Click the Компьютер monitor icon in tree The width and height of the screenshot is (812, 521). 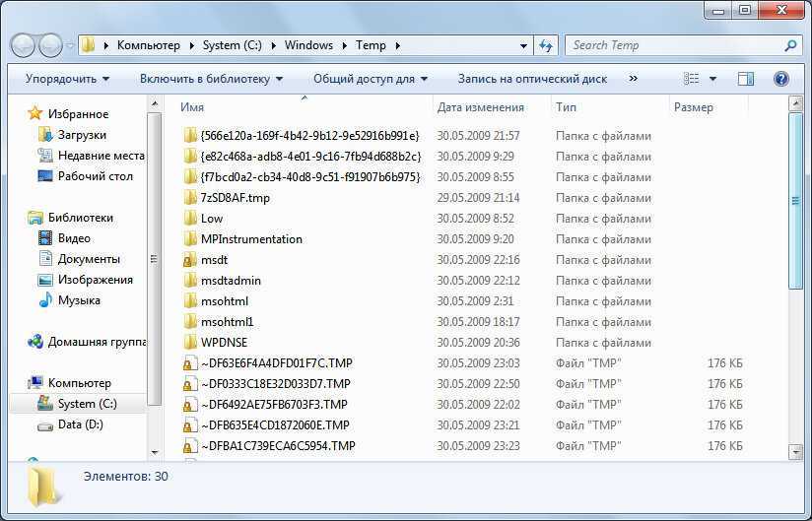[x=35, y=383]
